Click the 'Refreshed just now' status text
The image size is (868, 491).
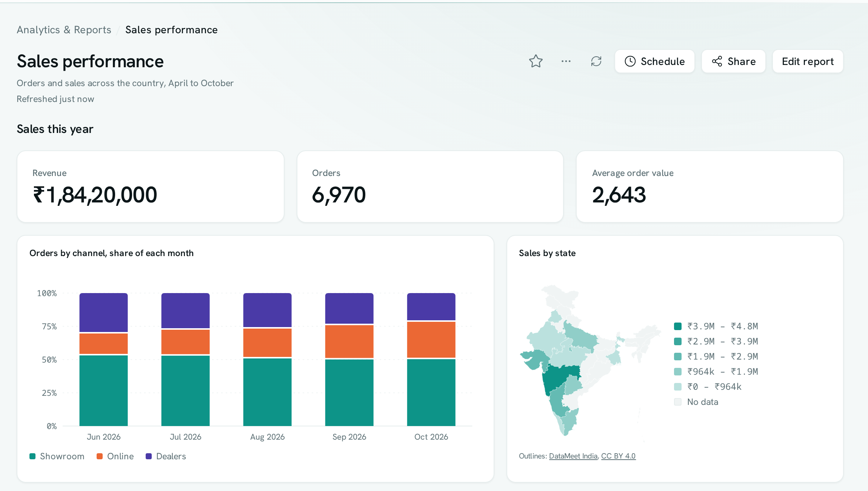click(x=55, y=99)
